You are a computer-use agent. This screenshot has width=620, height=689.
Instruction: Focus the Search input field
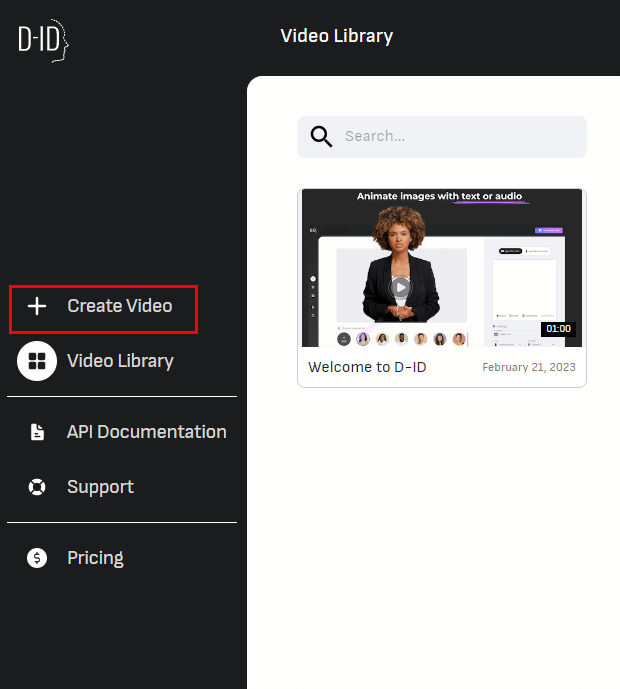tap(442, 137)
